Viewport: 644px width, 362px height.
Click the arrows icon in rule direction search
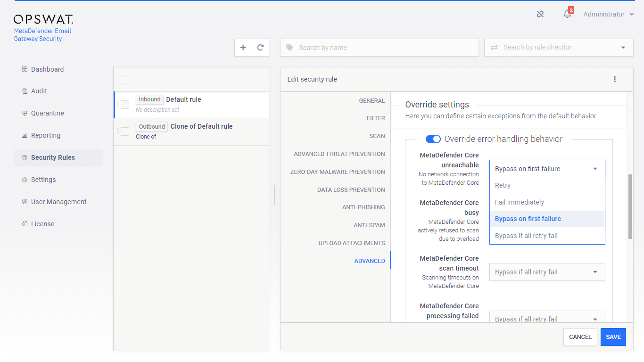click(x=494, y=48)
